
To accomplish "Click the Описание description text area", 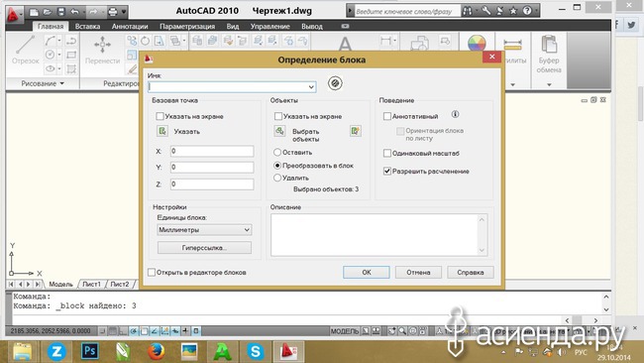I will (x=378, y=235).
